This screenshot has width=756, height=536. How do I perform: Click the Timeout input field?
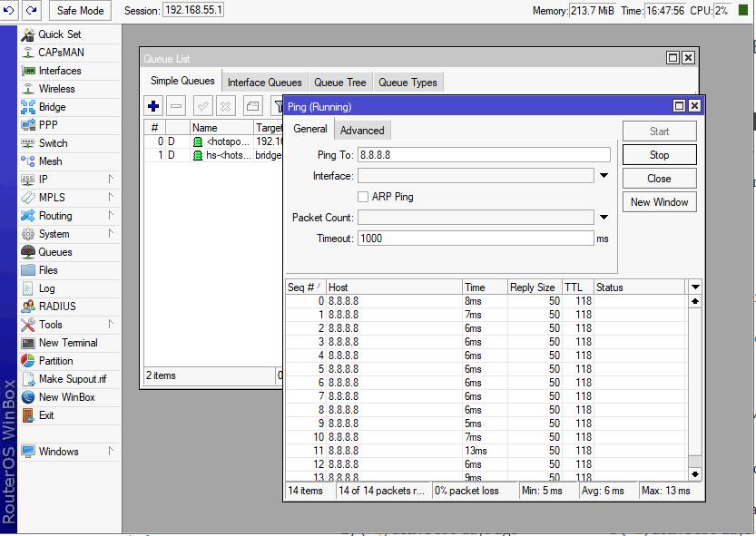pos(476,239)
